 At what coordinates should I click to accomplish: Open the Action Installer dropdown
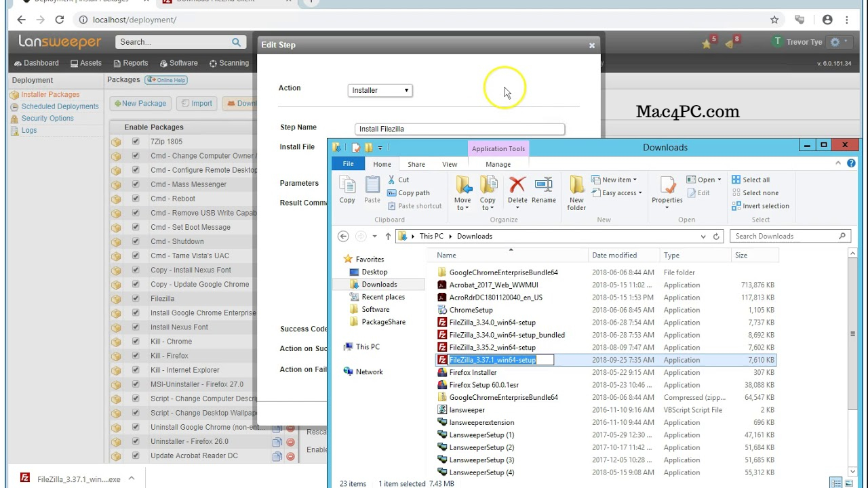pyautogui.click(x=380, y=90)
